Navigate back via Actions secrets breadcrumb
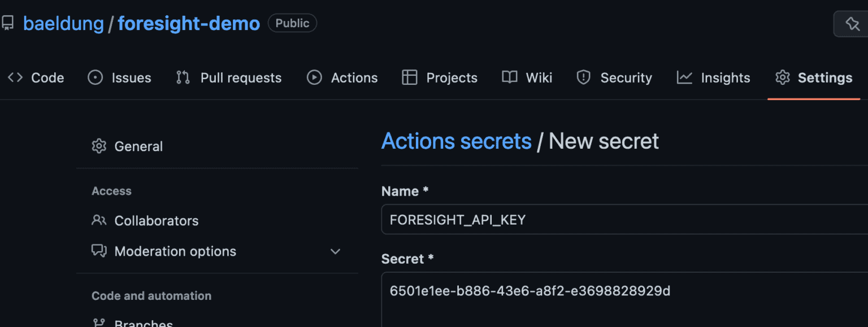 (x=457, y=141)
